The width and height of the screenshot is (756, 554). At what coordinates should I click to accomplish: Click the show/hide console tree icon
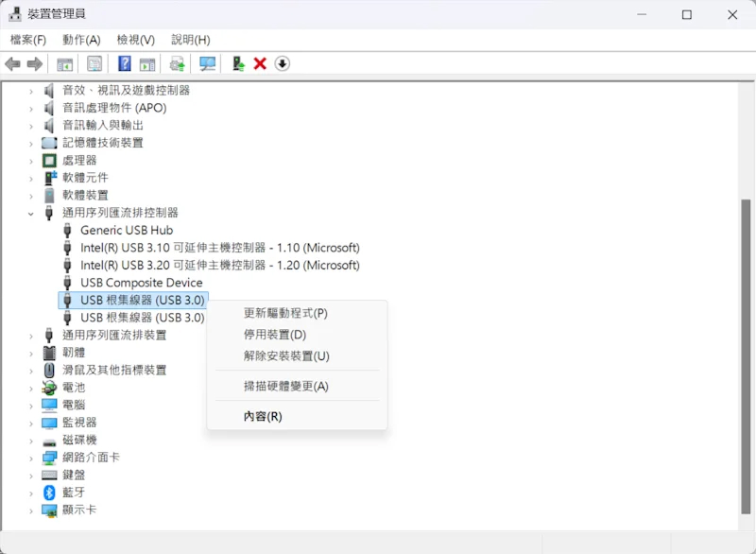click(64, 63)
